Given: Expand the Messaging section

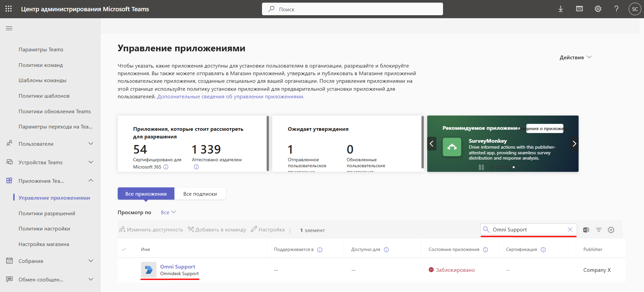Looking at the screenshot, I should [91, 279].
